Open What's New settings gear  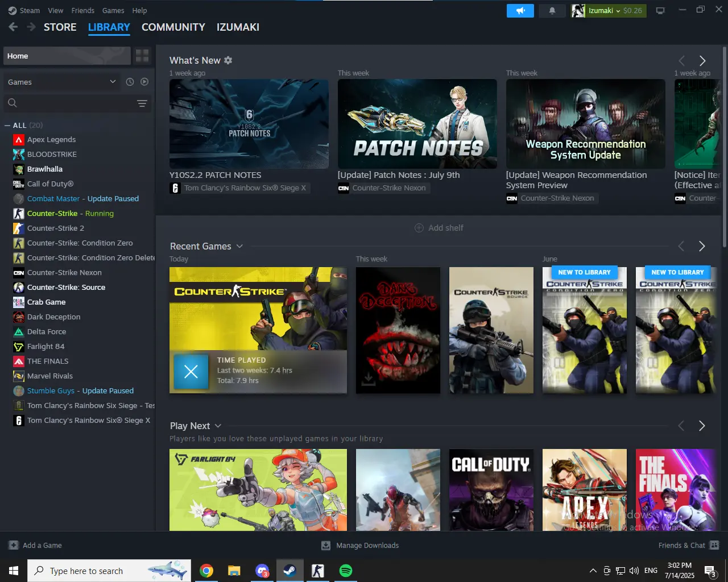228,60
